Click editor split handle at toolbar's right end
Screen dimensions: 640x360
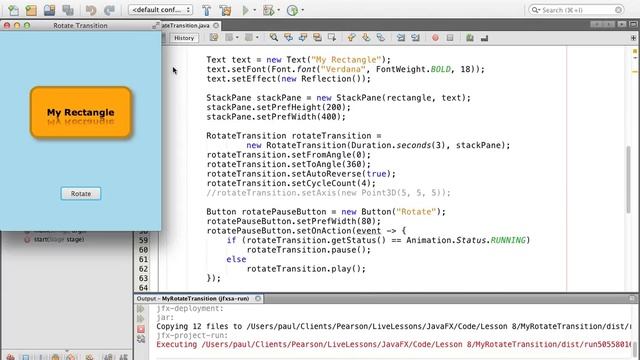[633, 38]
